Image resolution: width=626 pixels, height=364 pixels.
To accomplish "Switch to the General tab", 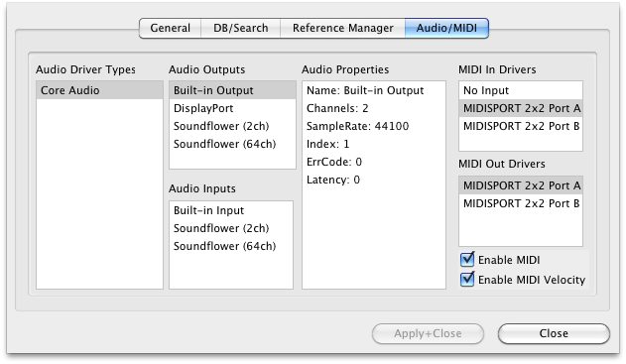I will [x=170, y=28].
